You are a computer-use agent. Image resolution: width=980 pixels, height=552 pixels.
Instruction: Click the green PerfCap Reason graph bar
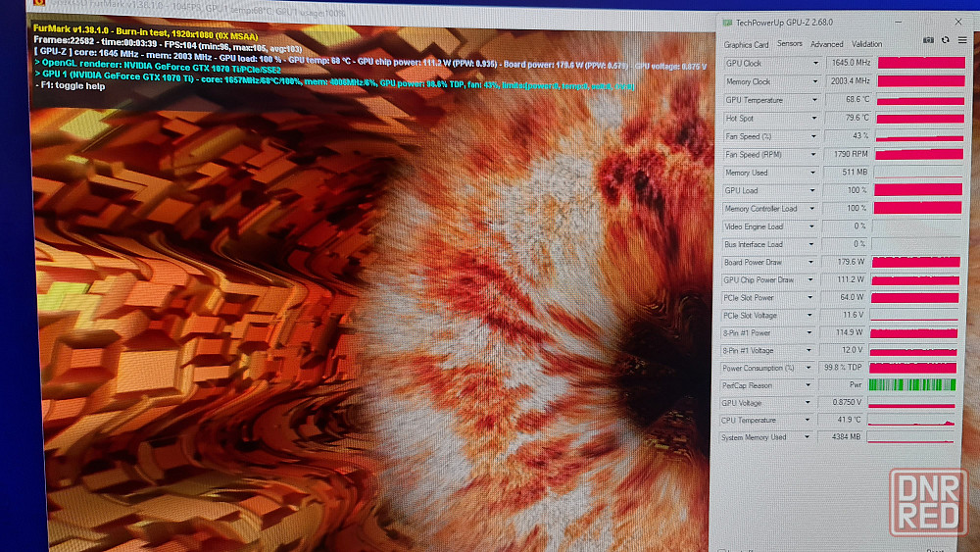pos(911,385)
